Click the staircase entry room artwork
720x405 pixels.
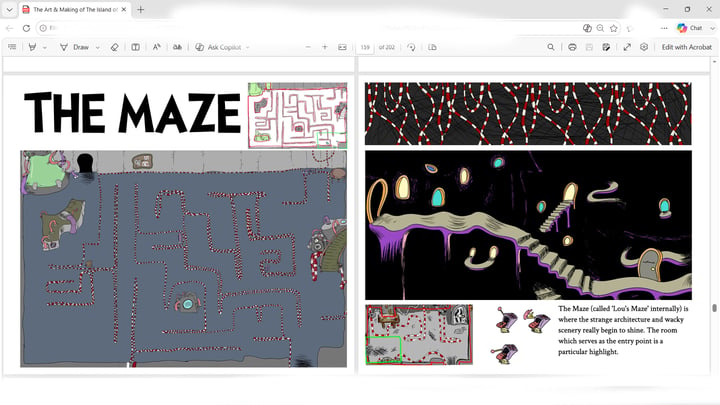pos(529,225)
